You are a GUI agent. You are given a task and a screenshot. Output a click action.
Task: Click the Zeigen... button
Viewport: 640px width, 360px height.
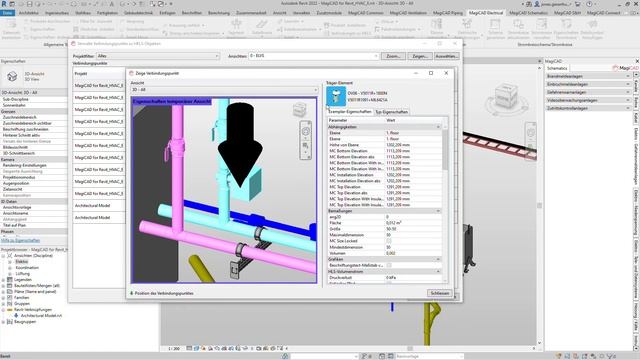click(x=420, y=56)
